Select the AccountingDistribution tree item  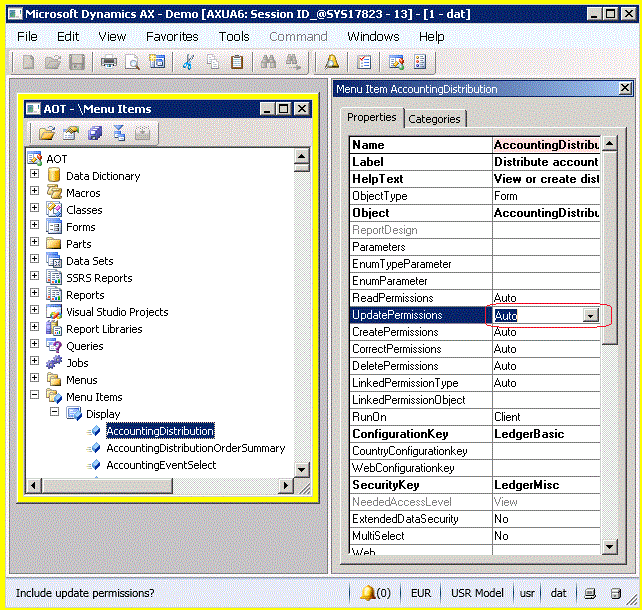coord(160,431)
